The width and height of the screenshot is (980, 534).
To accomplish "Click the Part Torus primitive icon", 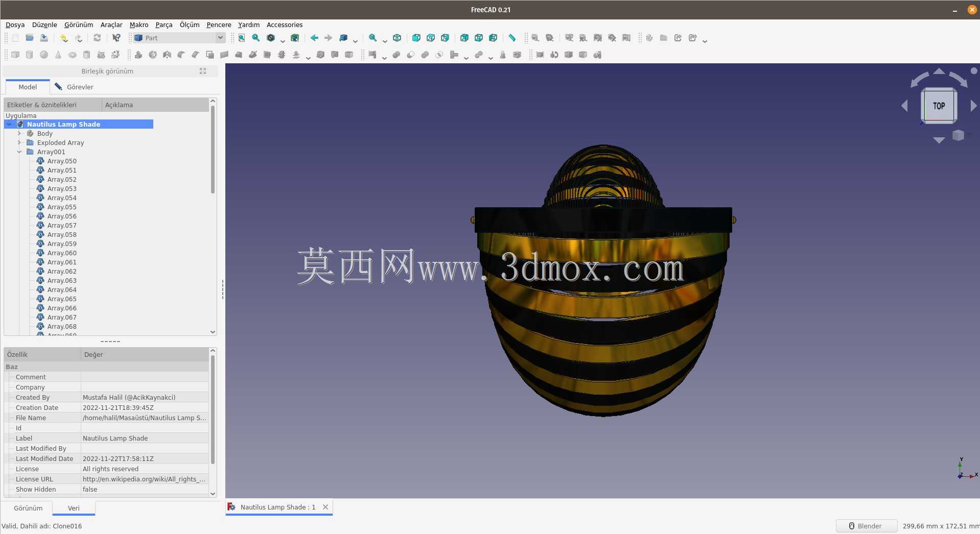I will point(73,55).
